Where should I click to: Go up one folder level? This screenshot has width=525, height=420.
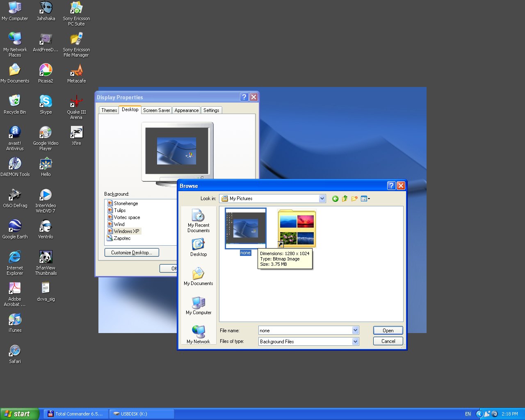[x=345, y=199]
